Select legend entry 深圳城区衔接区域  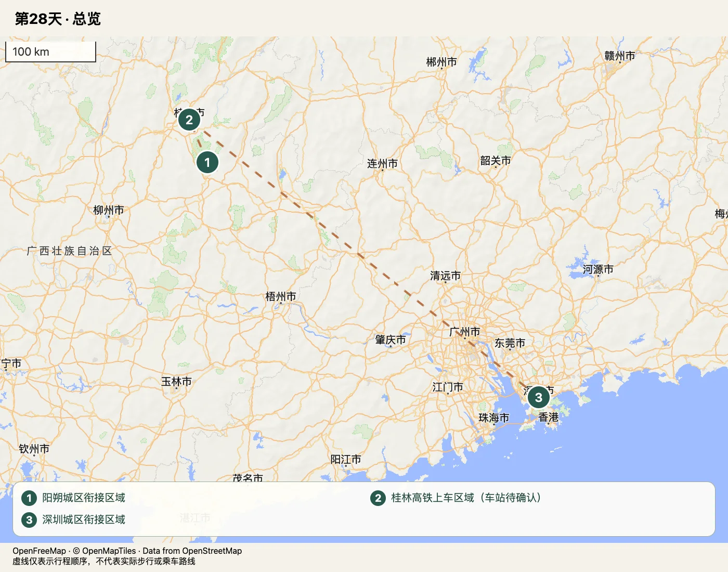(x=84, y=519)
